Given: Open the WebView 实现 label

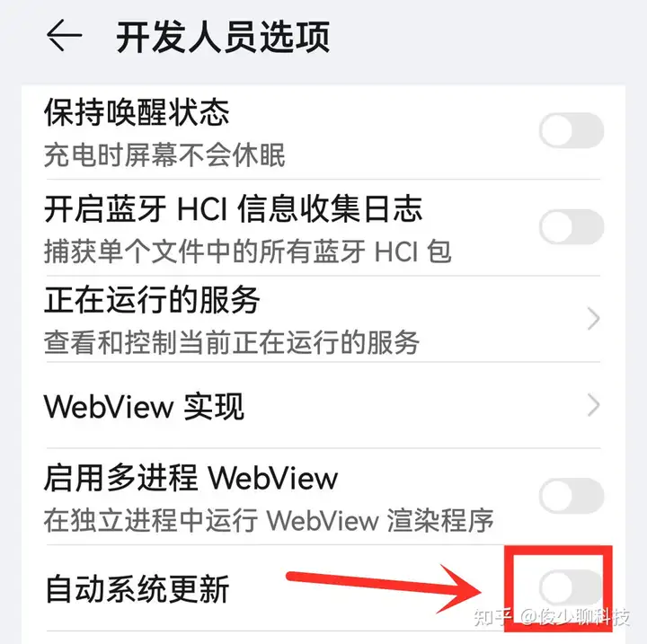Looking at the screenshot, I should 144,407.
